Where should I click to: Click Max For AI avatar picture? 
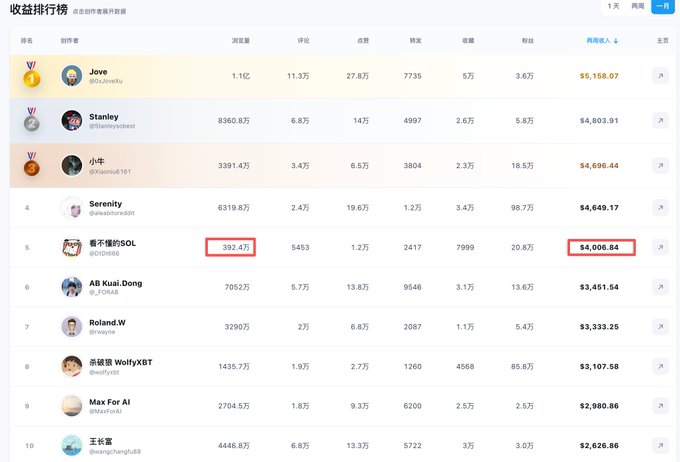[x=72, y=406]
